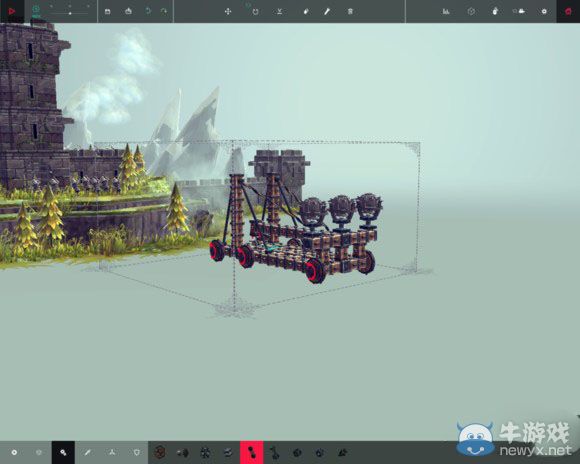Switch to the flight propeller category tab

click(112, 452)
